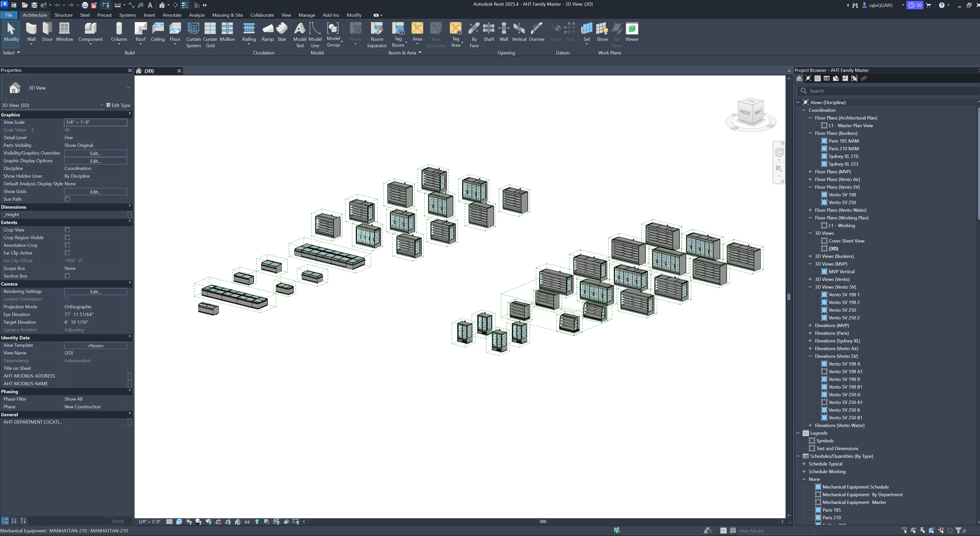Select the Dormer opening tool

pos(537,32)
